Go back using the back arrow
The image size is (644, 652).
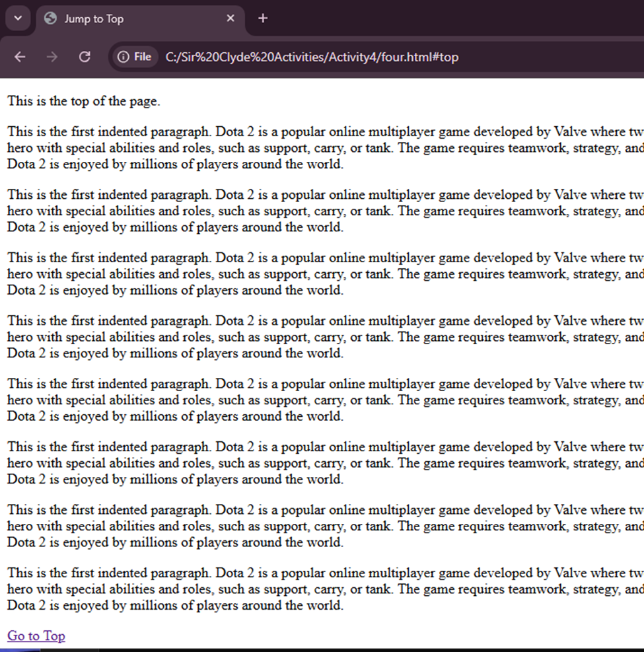click(20, 57)
